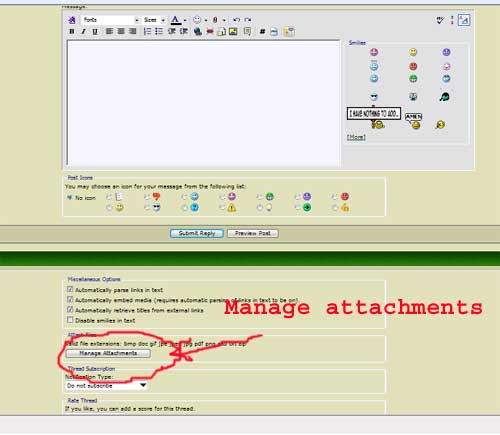Click the font color A swatch
500x435 pixels.
[x=176, y=20]
